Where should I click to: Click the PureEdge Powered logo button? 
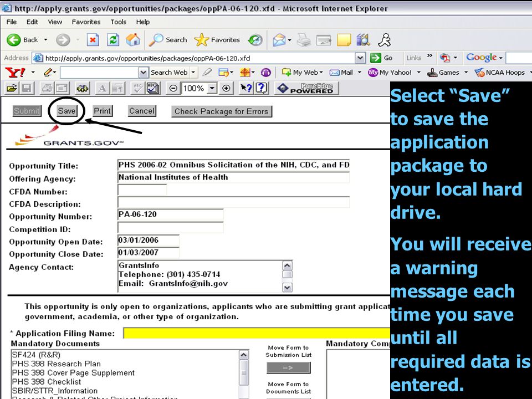click(x=306, y=89)
